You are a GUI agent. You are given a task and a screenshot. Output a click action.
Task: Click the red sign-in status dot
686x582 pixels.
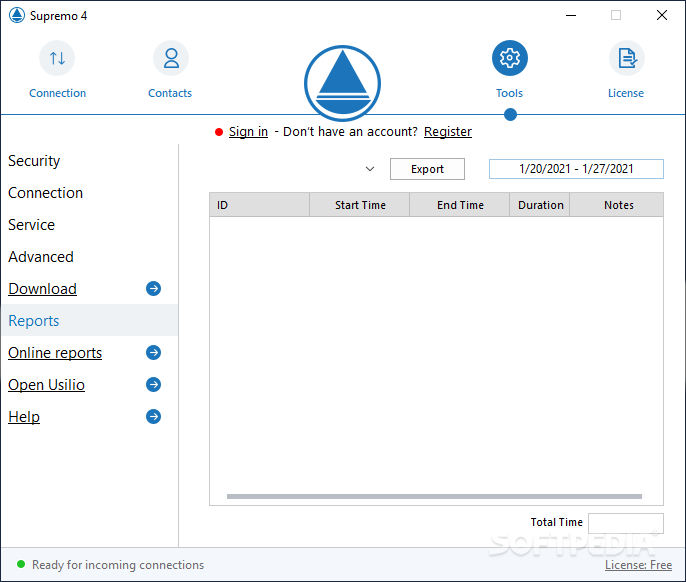(219, 132)
